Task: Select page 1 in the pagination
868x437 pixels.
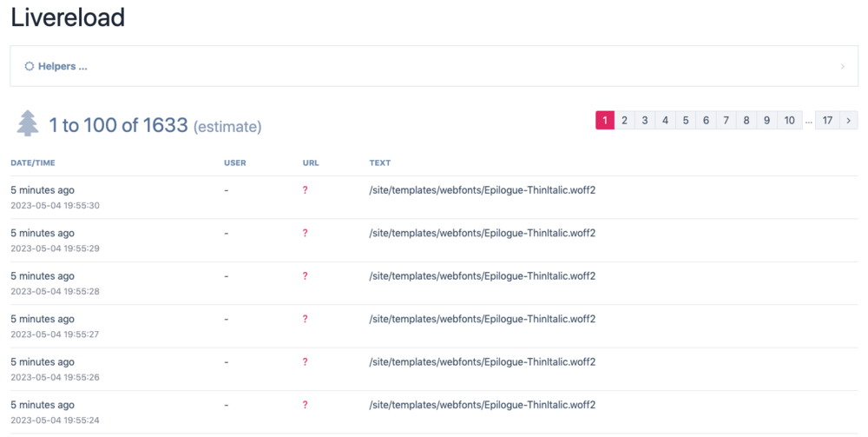Action: 605,121
